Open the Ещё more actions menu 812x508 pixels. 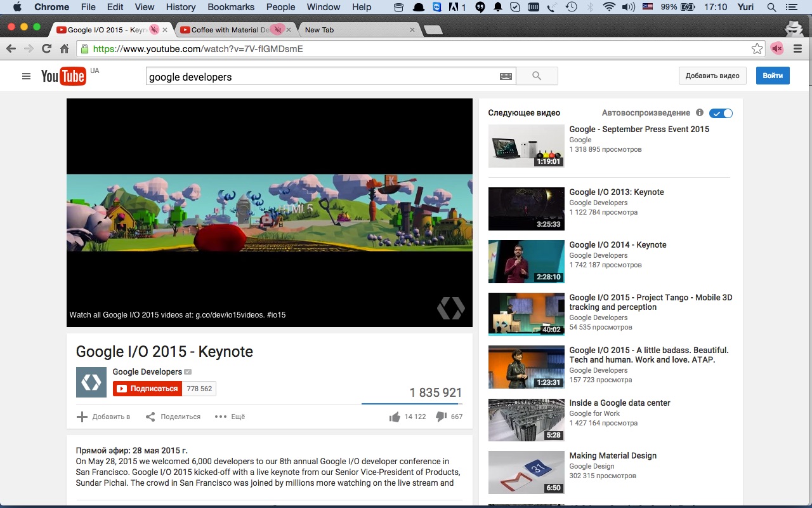(x=230, y=417)
